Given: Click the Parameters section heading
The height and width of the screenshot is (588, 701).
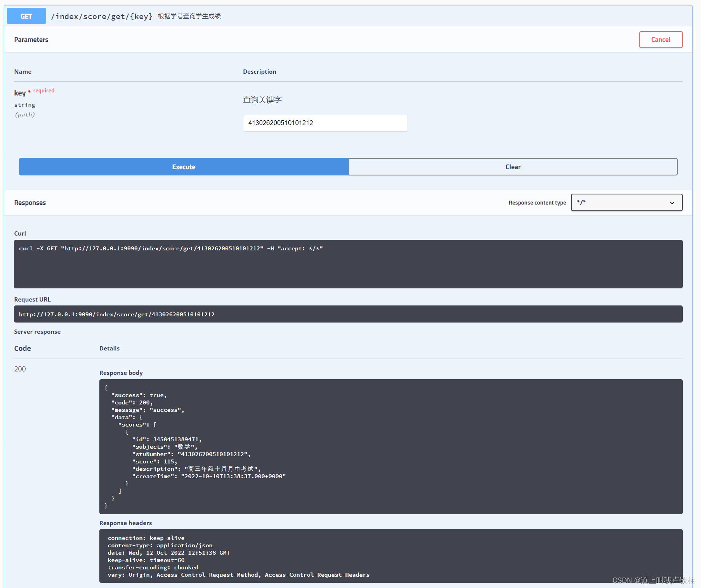Looking at the screenshot, I should tap(31, 40).
